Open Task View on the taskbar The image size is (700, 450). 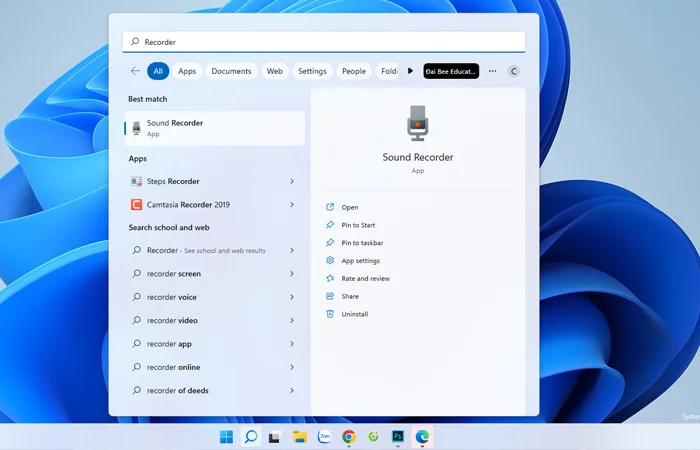pos(275,437)
